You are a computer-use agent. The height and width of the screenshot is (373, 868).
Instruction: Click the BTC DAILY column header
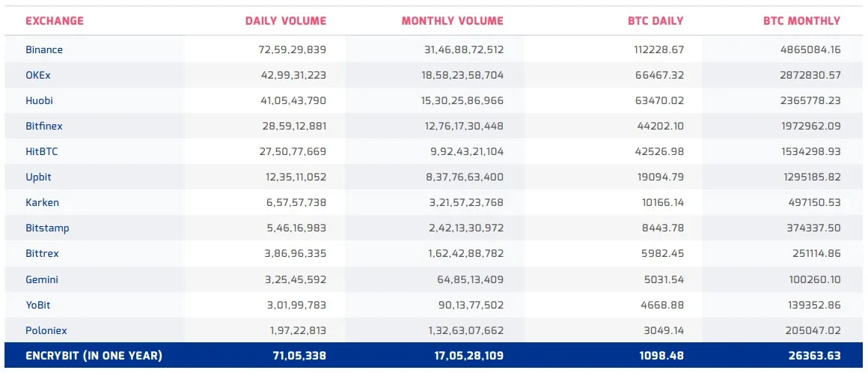point(655,21)
